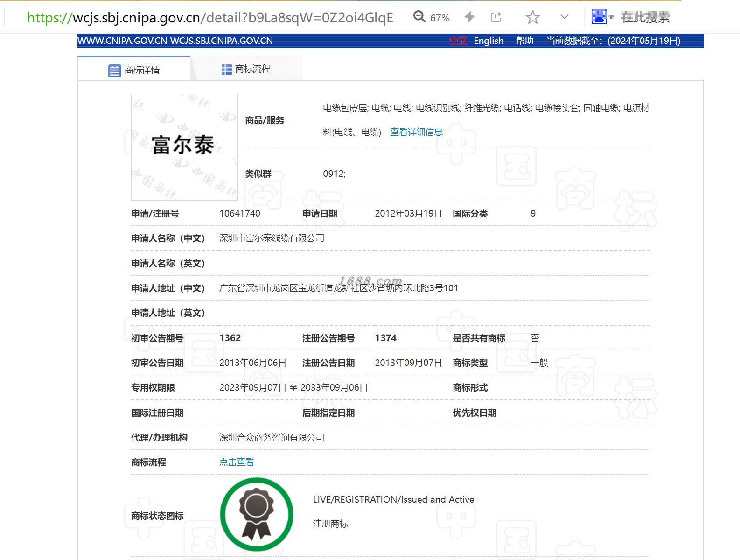
Task: Select registration announcement issue 1374
Action: [x=385, y=338]
